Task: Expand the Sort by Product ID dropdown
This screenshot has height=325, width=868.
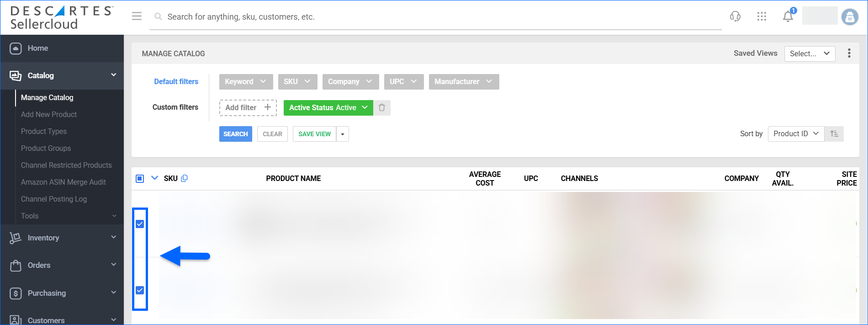Action: coord(796,134)
